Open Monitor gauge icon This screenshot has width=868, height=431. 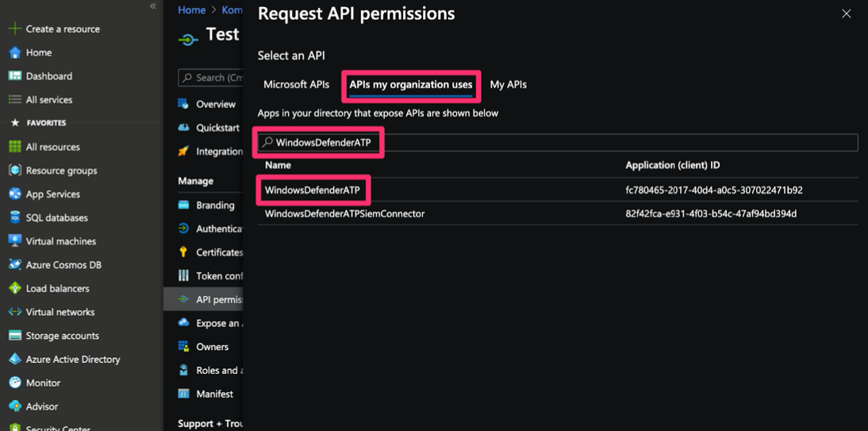(15, 383)
